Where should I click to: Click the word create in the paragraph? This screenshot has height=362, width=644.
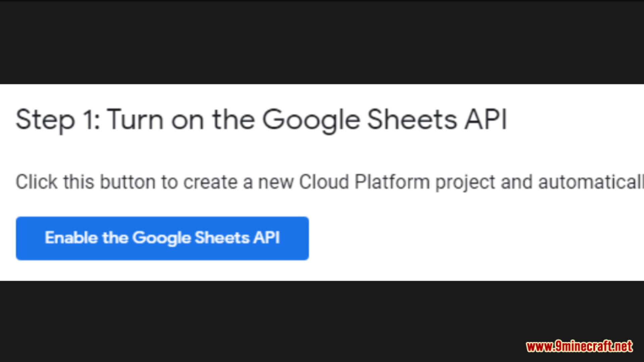(x=210, y=182)
